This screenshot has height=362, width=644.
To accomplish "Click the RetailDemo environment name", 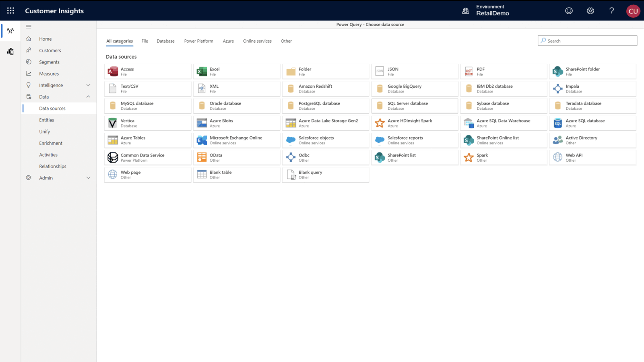I will click(493, 13).
